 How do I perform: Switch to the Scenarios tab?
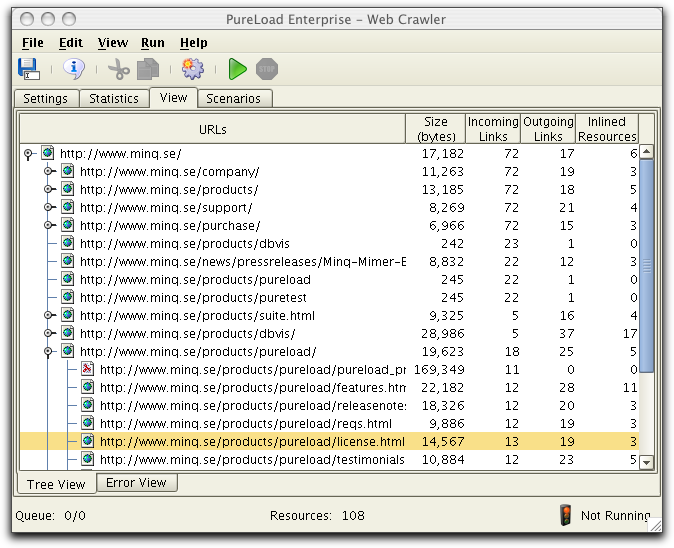[x=233, y=98]
